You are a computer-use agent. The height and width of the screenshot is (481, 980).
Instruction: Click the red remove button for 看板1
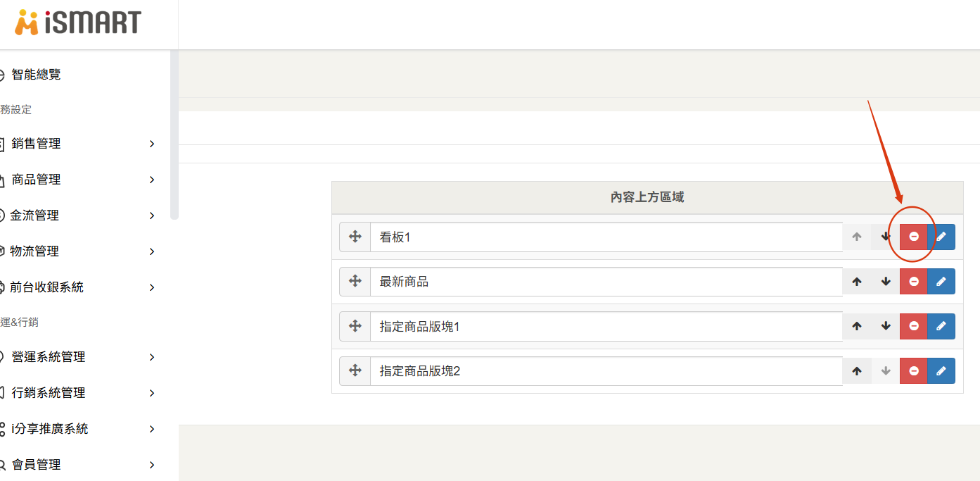[913, 237]
